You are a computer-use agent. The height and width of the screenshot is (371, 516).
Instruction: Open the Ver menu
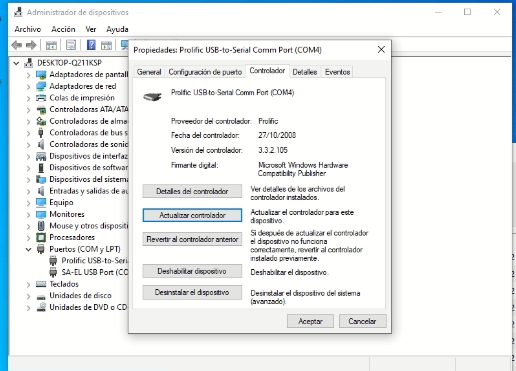click(x=91, y=29)
